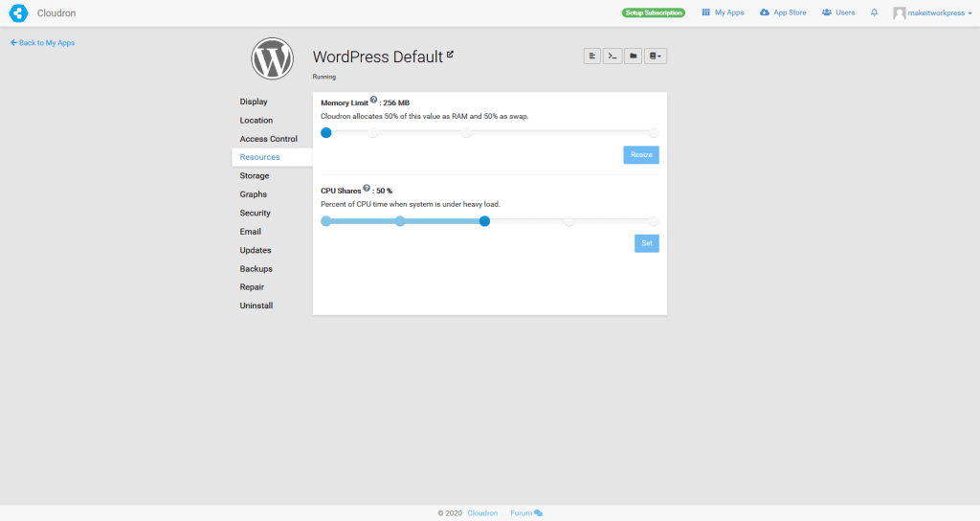Screen dimensions: 980x521
Task: Click the fourth CPU Shares slider tick
Action: pos(569,221)
